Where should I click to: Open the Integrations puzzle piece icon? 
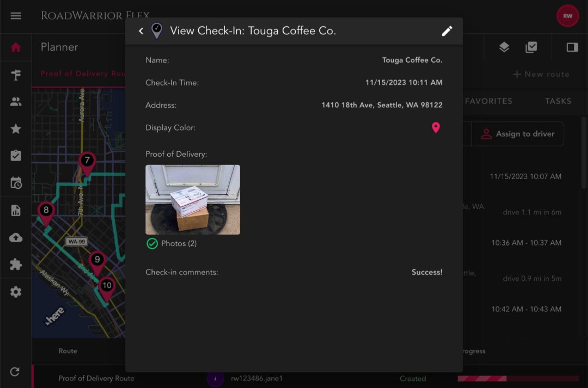(16, 264)
